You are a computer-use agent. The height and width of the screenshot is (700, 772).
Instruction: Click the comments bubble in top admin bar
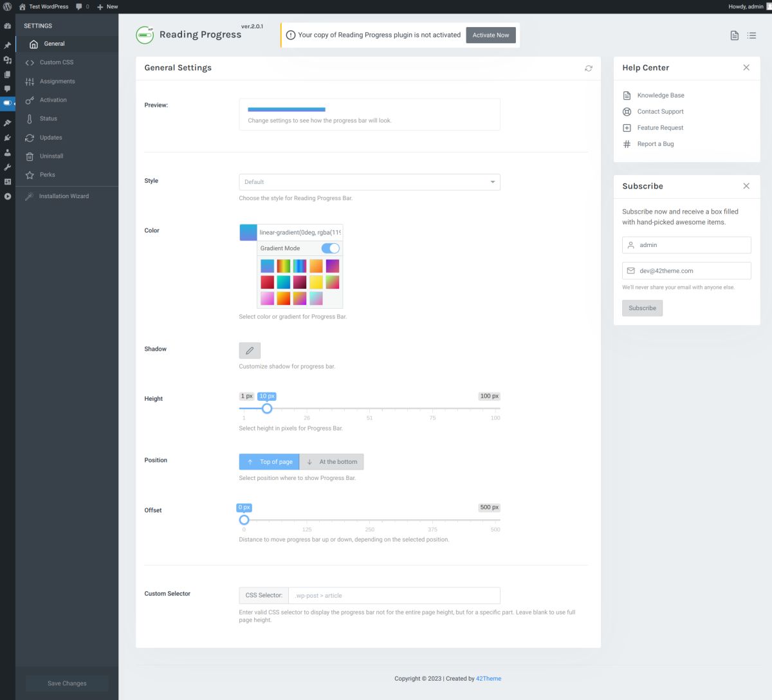coord(79,6)
